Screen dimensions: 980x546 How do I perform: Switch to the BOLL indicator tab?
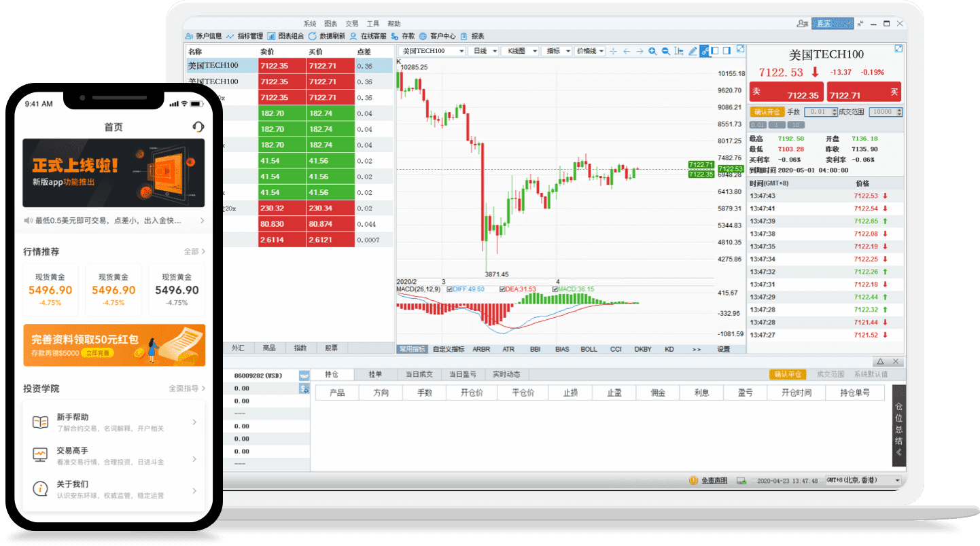(x=589, y=349)
